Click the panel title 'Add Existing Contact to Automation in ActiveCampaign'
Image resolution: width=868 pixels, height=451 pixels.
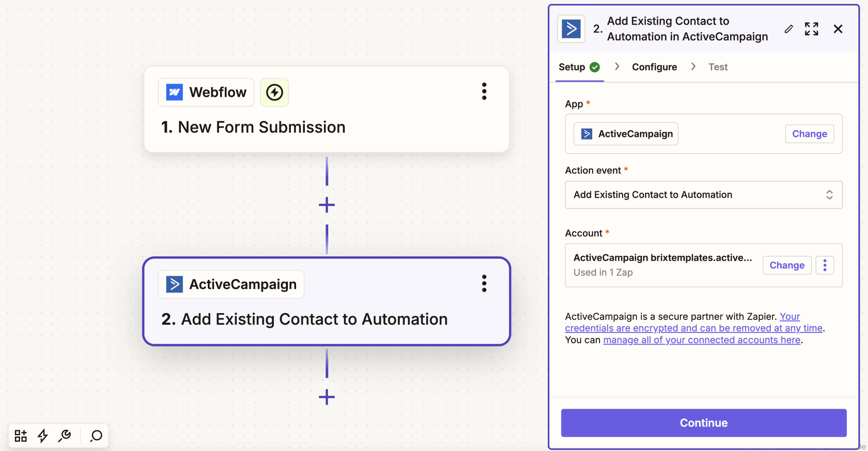(687, 29)
